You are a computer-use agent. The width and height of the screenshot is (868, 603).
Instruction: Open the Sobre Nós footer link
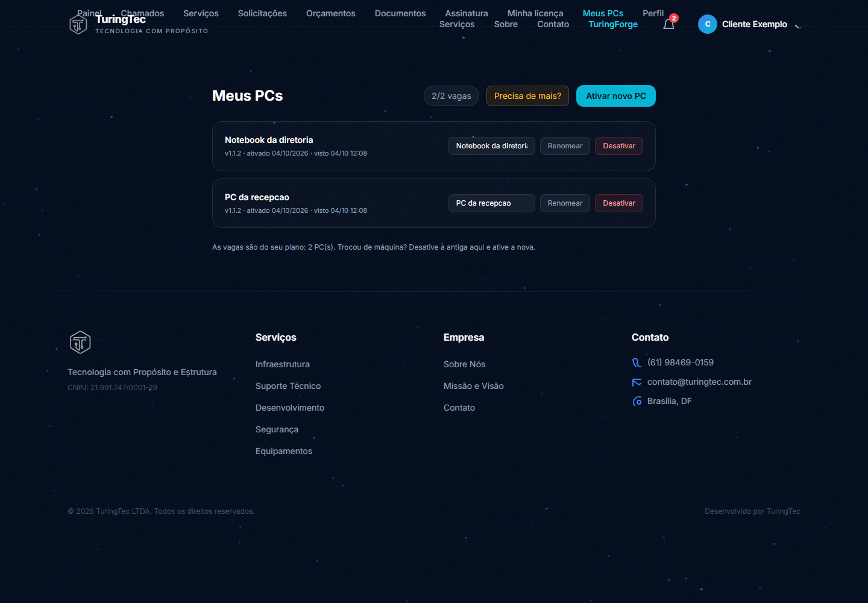[464, 364]
